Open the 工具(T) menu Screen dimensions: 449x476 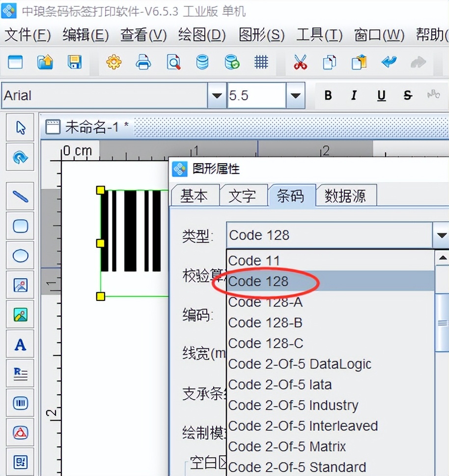tap(319, 35)
